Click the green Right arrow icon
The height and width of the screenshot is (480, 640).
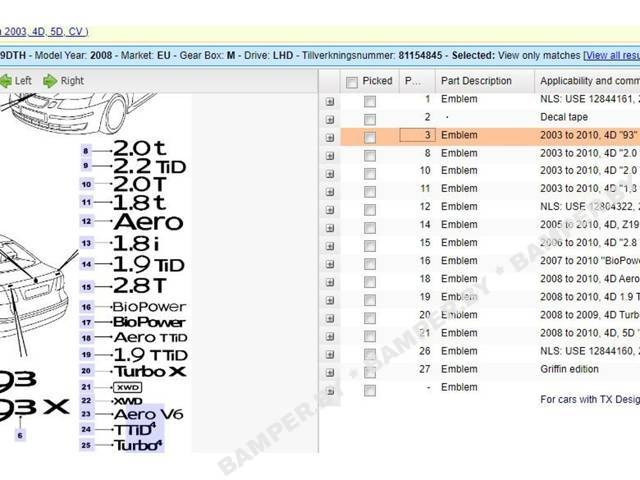[50, 81]
